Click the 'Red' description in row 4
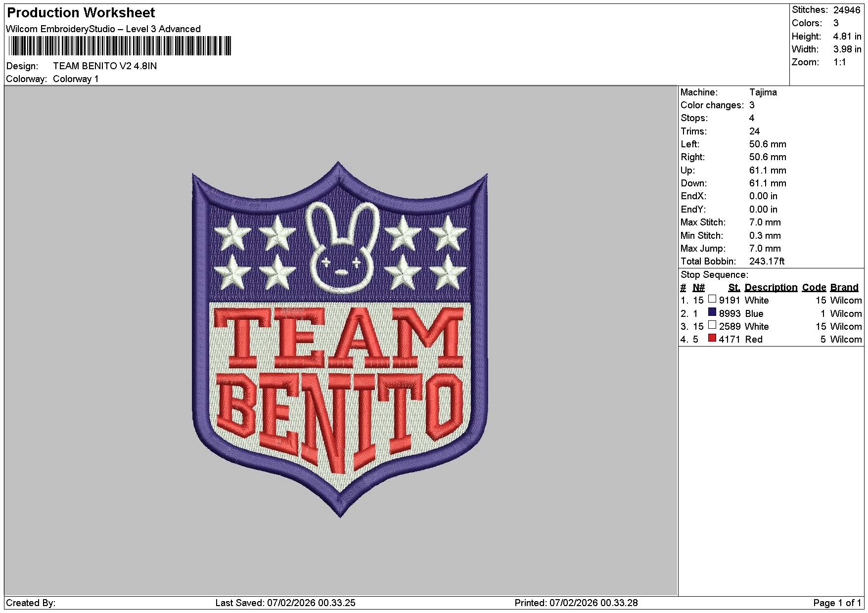Screen dimensions: 868x613 click(x=753, y=339)
